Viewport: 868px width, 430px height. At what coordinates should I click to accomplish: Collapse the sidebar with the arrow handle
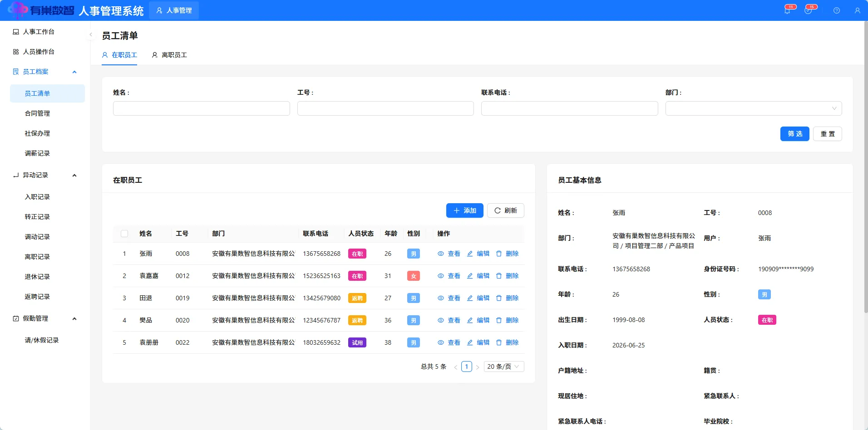coord(91,34)
